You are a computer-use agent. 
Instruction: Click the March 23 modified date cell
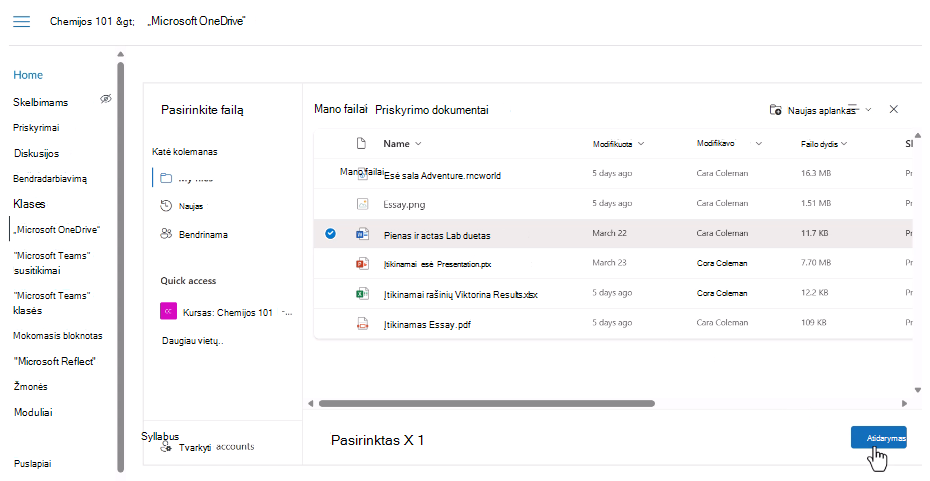(x=609, y=262)
